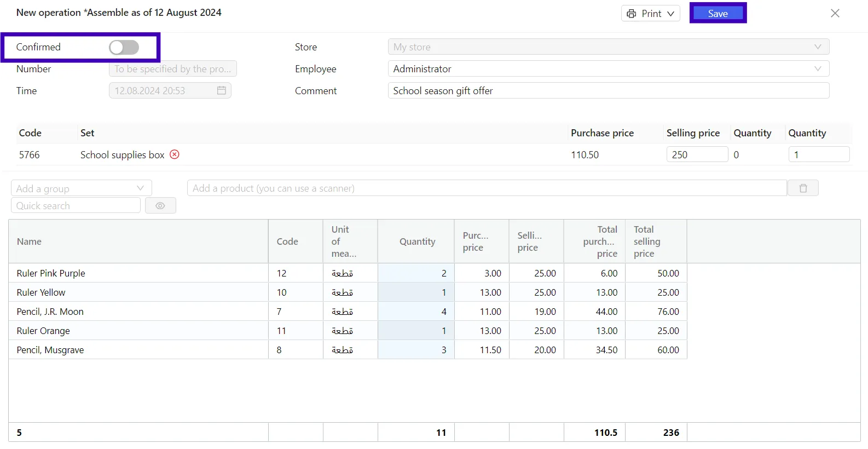The image size is (868, 449).
Task: Open the calendar icon in the Time field
Action: point(222,90)
